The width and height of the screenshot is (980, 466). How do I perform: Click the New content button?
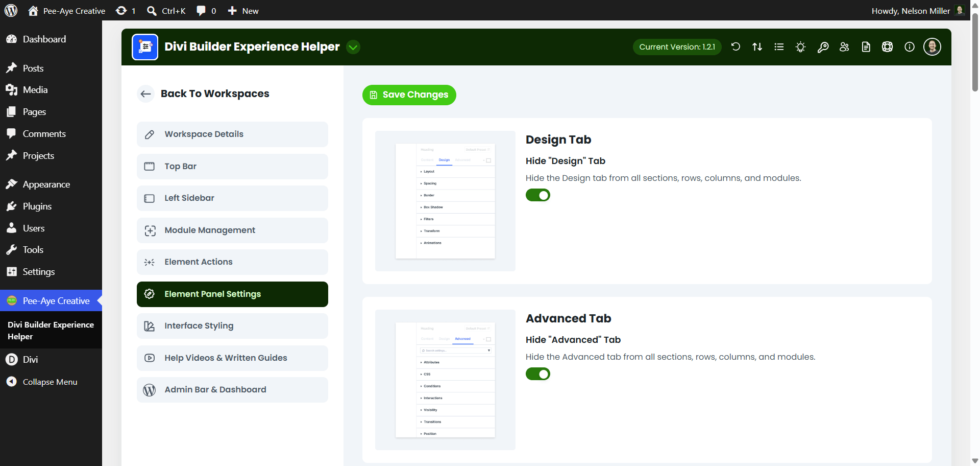(x=243, y=11)
